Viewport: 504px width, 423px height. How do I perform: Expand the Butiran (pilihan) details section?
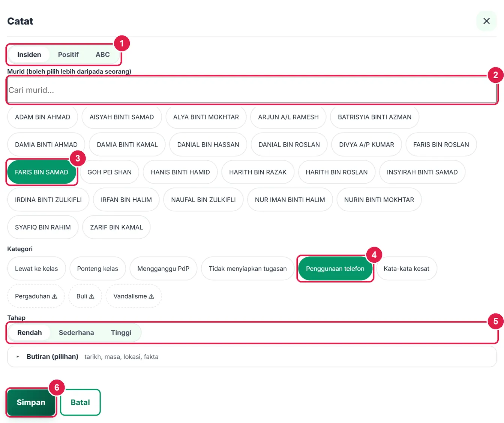pyautogui.click(x=252, y=357)
